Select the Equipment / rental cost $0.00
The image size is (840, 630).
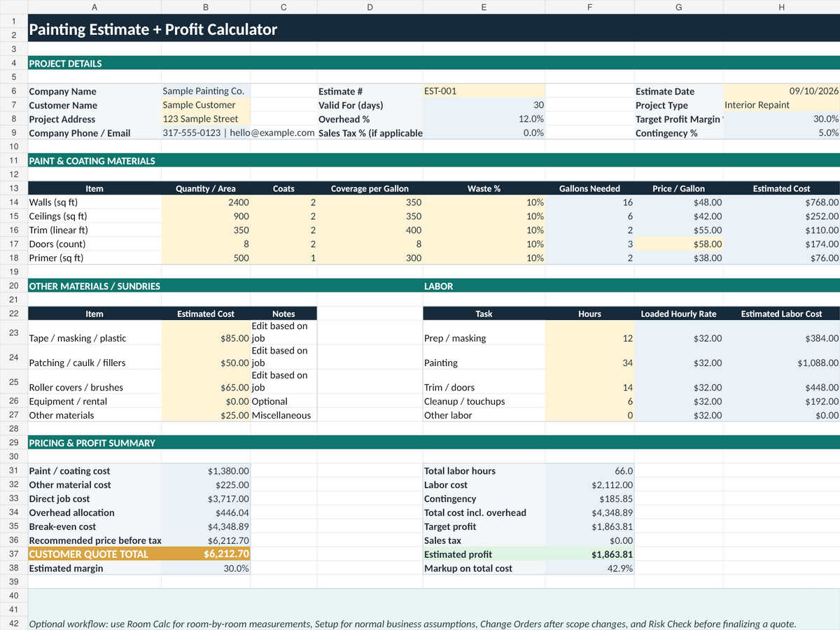[x=205, y=401]
